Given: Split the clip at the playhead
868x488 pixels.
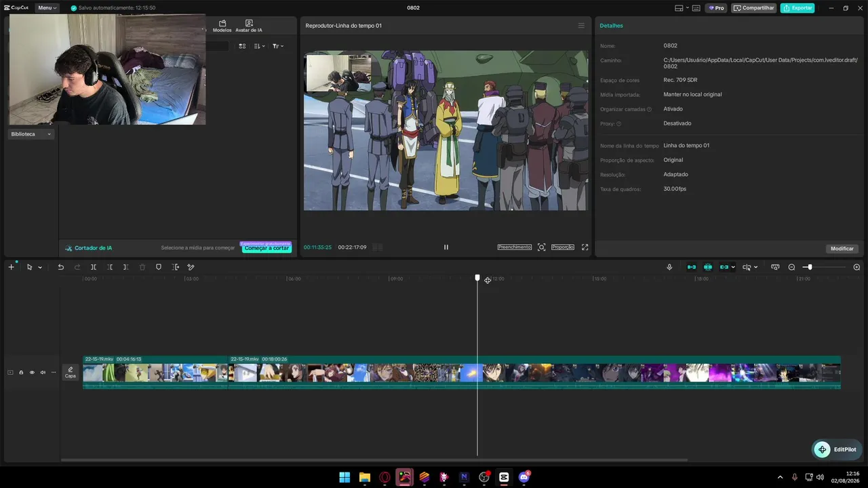Looking at the screenshot, I should tap(94, 267).
